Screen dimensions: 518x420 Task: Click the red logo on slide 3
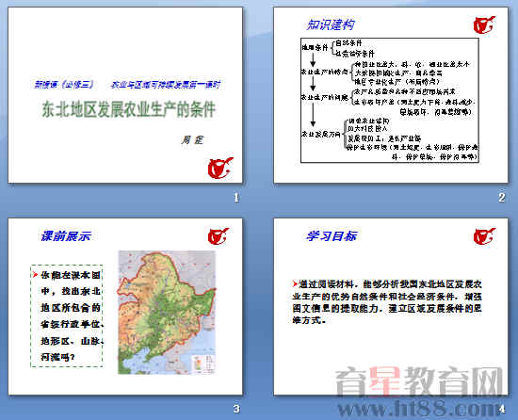coord(219,236)
